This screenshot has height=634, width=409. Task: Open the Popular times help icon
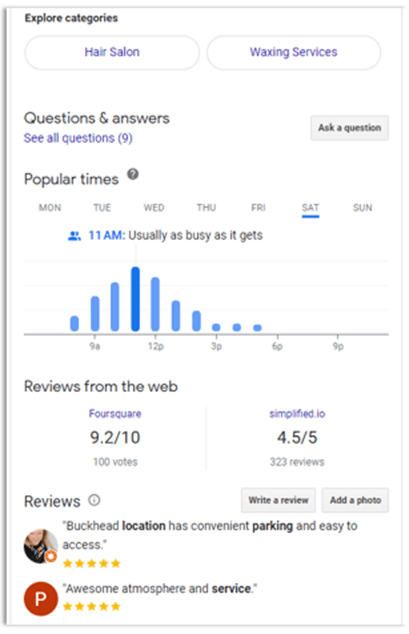pos(133,174)
